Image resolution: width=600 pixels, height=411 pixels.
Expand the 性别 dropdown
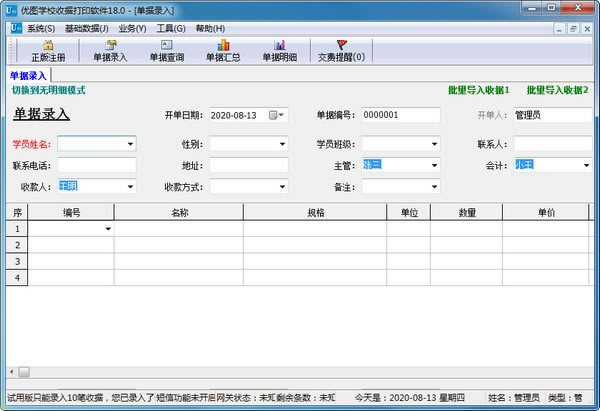[x=282, y=144]
